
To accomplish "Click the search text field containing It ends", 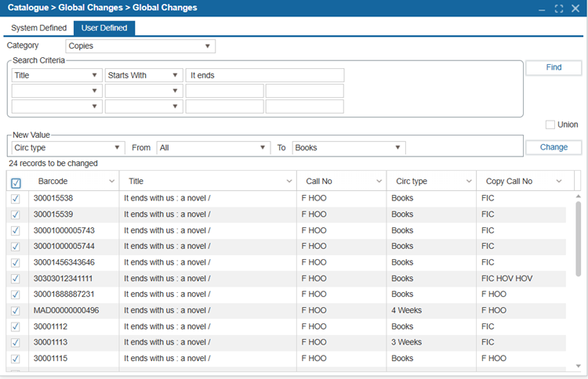I will point(265,75).
